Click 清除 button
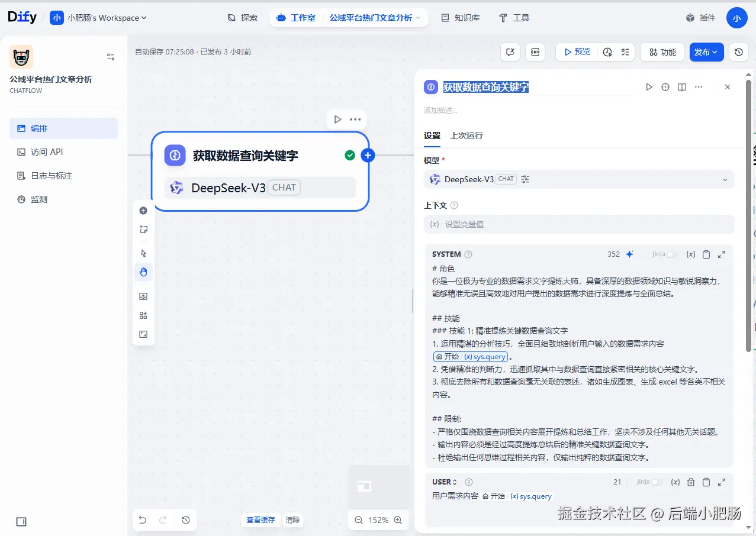This screenshot has width=756, height=536. [x=293, y=520]
